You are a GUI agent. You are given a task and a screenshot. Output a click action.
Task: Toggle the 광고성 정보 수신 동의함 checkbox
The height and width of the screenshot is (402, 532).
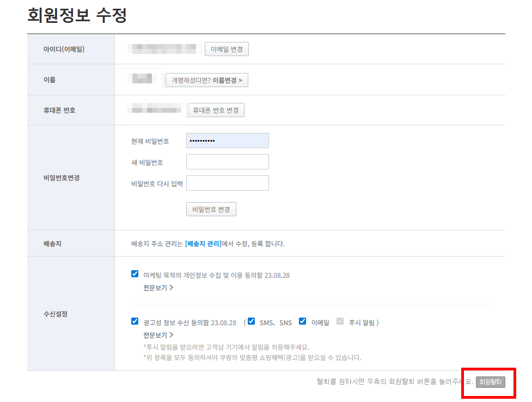135,321
